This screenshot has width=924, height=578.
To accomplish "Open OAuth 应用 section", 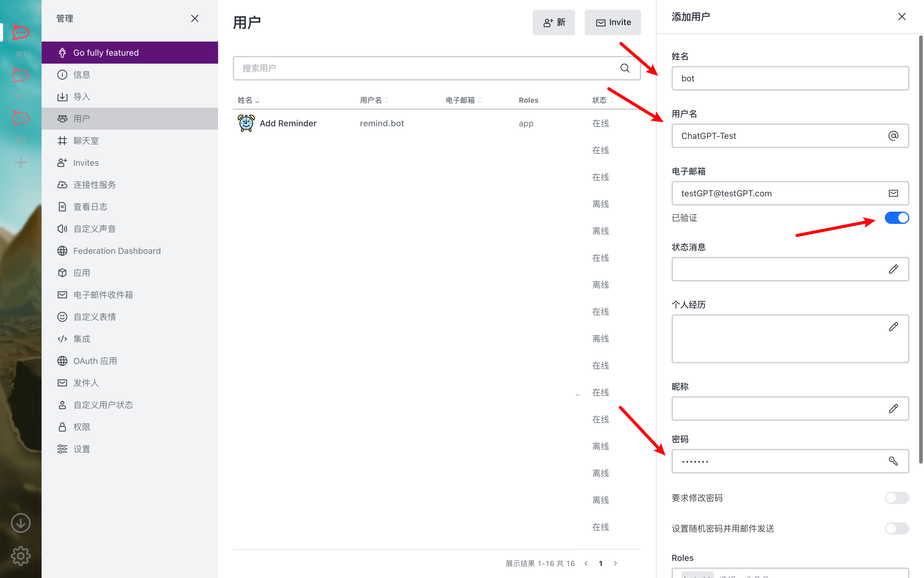I will [x=130, y=361].
